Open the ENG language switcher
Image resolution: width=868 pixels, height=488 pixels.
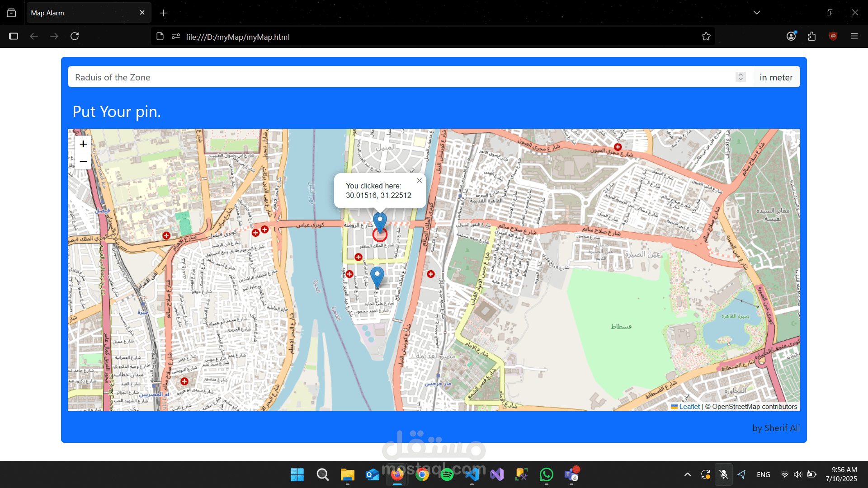click(x=763, y=474)
